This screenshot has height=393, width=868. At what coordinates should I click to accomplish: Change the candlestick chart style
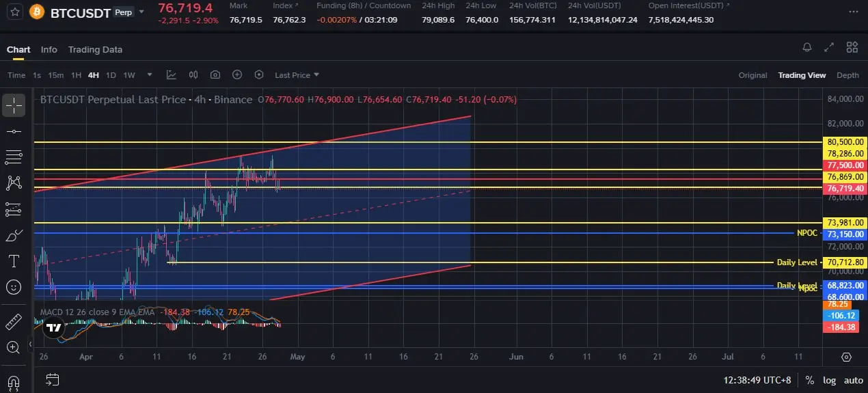193,75
